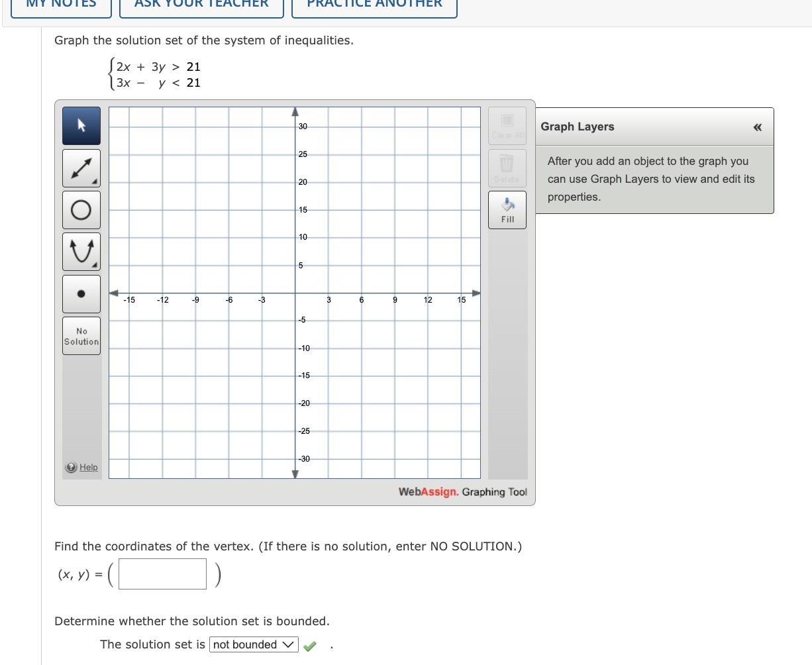
Task: Click the Help question mark icon
Action: [x=70, y=467]
